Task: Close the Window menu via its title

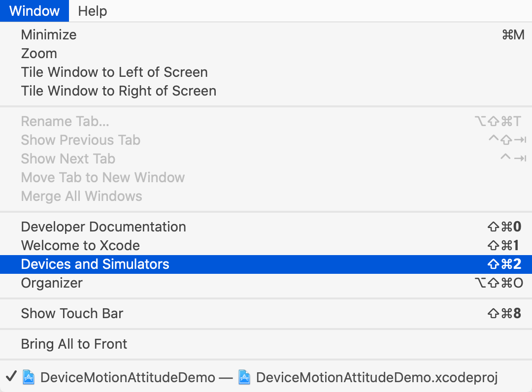Action: [34, 11]
